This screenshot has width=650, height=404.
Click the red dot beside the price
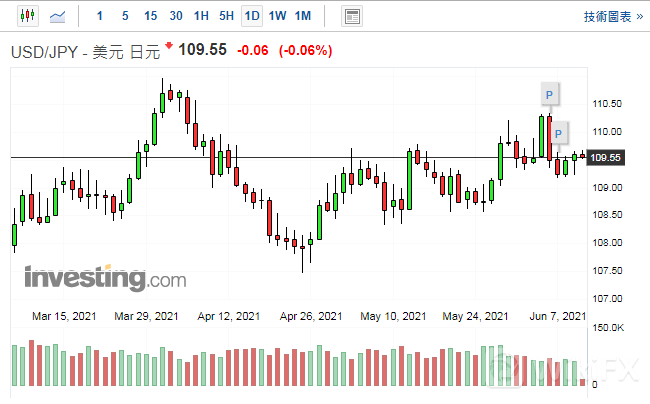pyautogui.click(x=169, y=45)
